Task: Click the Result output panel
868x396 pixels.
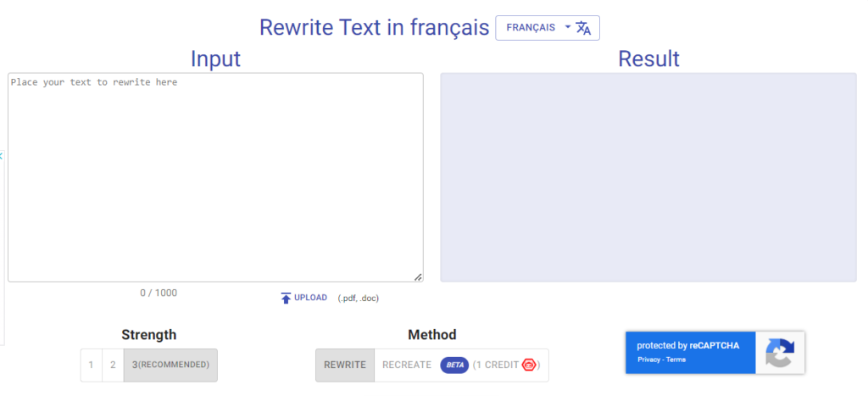Action: 648,177
